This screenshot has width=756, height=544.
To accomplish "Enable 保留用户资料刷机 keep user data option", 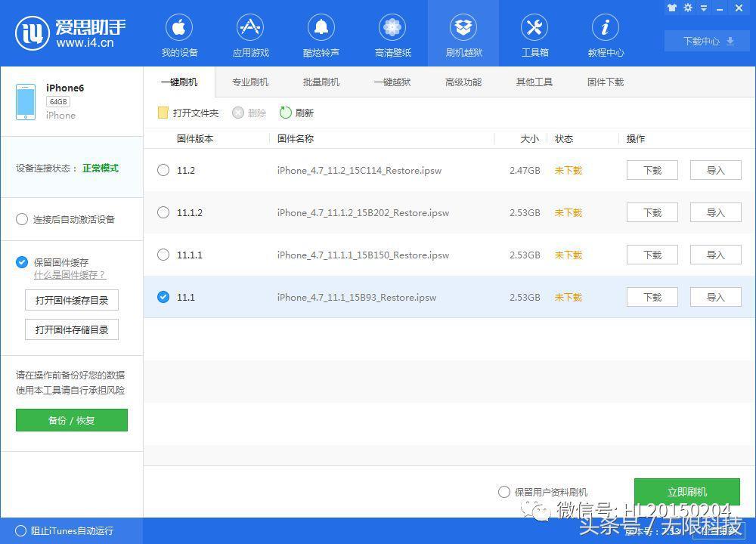I will coord(504,492).
